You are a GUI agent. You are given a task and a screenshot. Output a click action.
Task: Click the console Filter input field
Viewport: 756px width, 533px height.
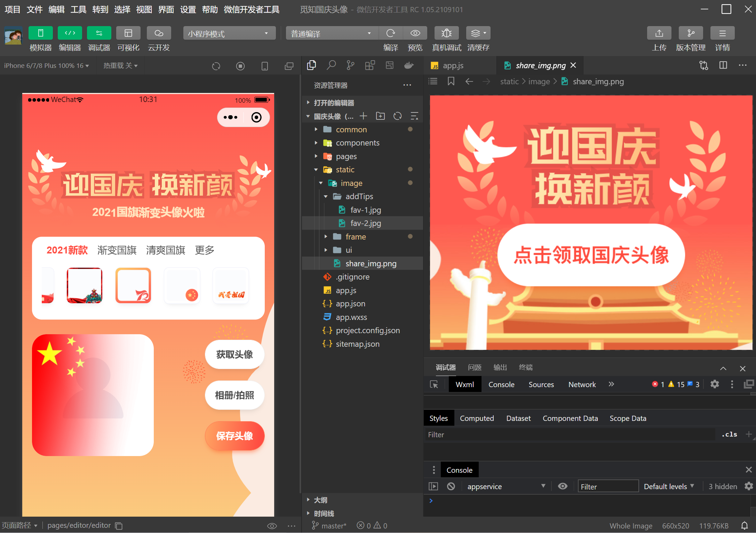608,486
